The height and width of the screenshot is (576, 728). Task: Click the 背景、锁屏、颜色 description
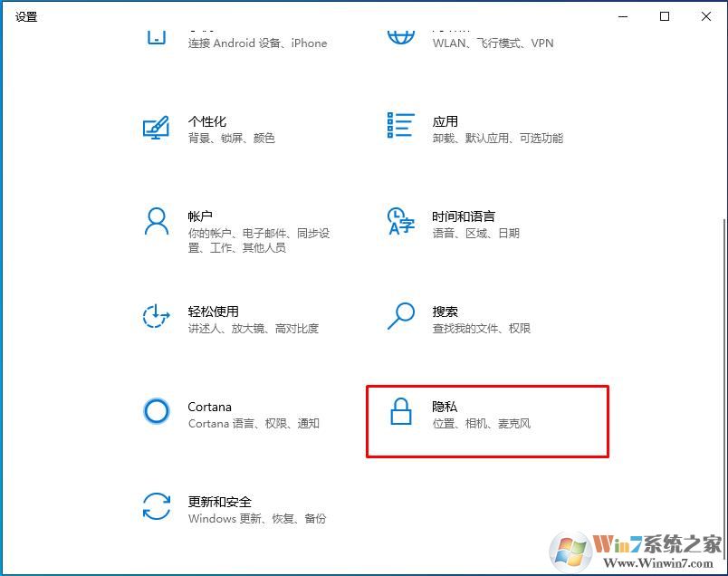tap(232, 138)
